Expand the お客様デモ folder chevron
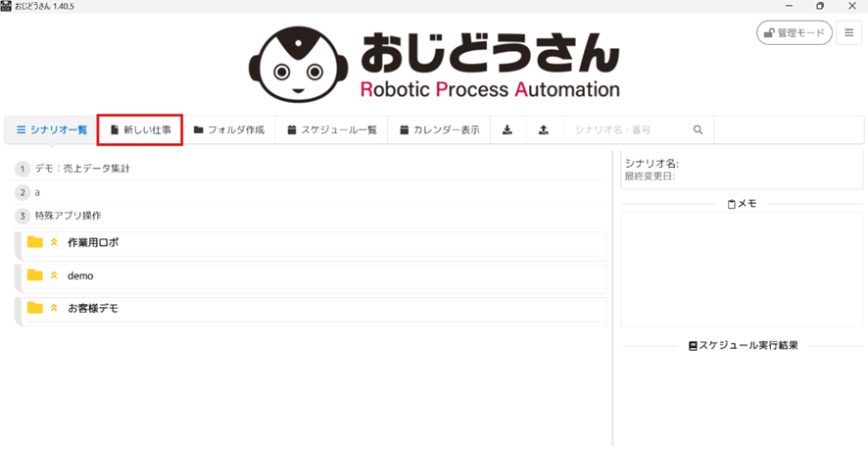The width and height of the screenshot is (868, 452). click(54, 308)
